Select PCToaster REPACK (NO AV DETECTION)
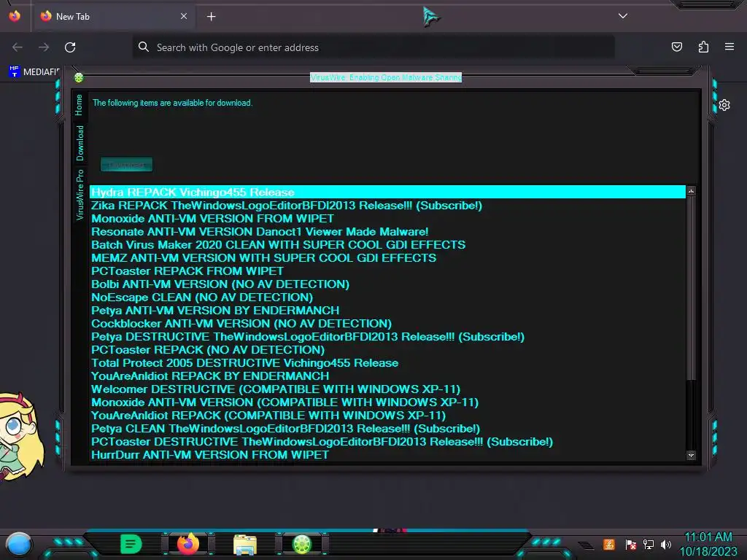This screenshot has height=560, width=747. click(387, 350)
